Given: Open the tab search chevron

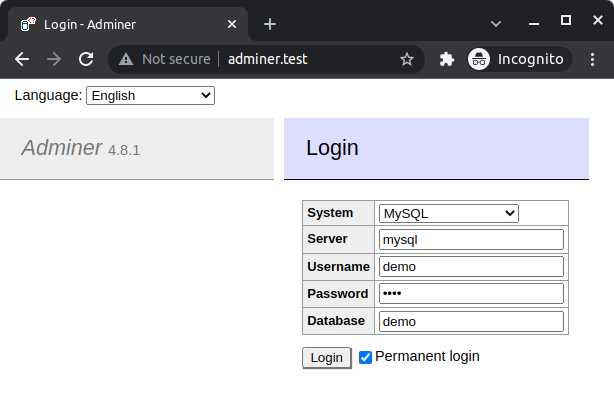Looking at the screenshot, I should pos(496,24).
